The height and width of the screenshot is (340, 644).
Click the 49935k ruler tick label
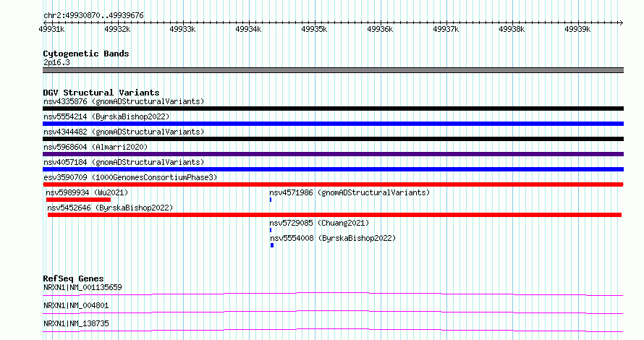point(314,29)
